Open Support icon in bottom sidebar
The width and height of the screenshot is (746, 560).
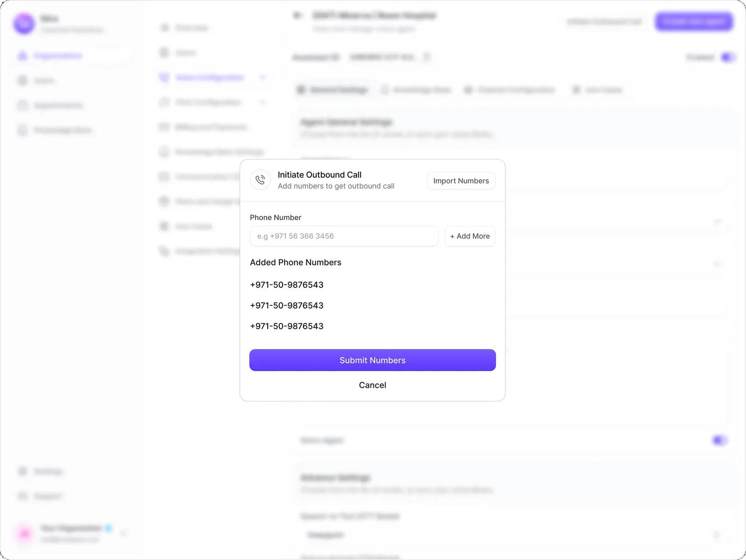point(22,496)
